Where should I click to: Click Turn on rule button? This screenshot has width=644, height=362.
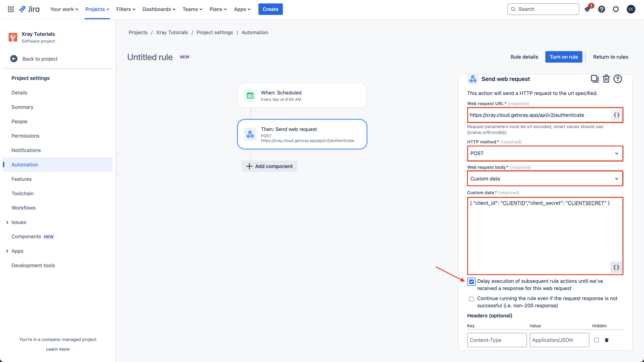click(x=564, y=57)
